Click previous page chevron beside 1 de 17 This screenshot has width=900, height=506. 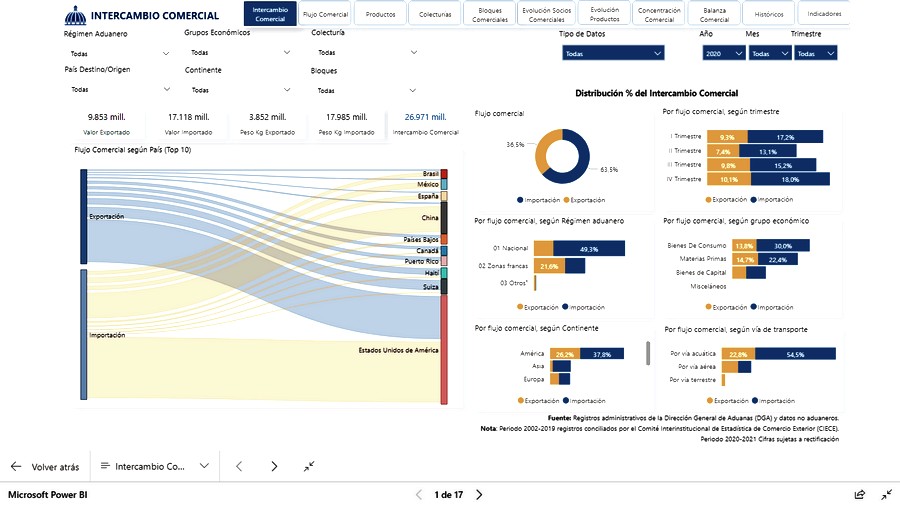(419, 494)
